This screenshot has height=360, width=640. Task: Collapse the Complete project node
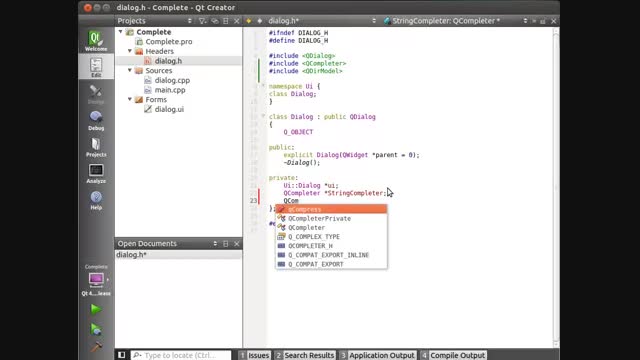click(x=120, y=31)
